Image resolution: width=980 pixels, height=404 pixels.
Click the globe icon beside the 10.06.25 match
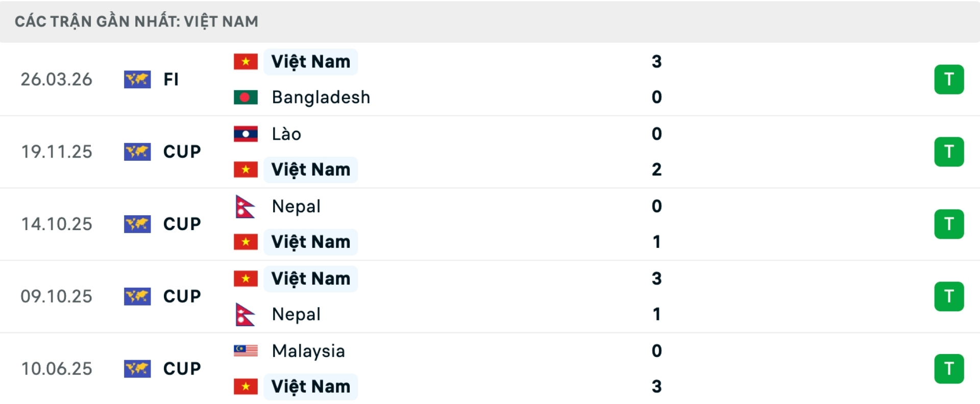coord(137,368)
